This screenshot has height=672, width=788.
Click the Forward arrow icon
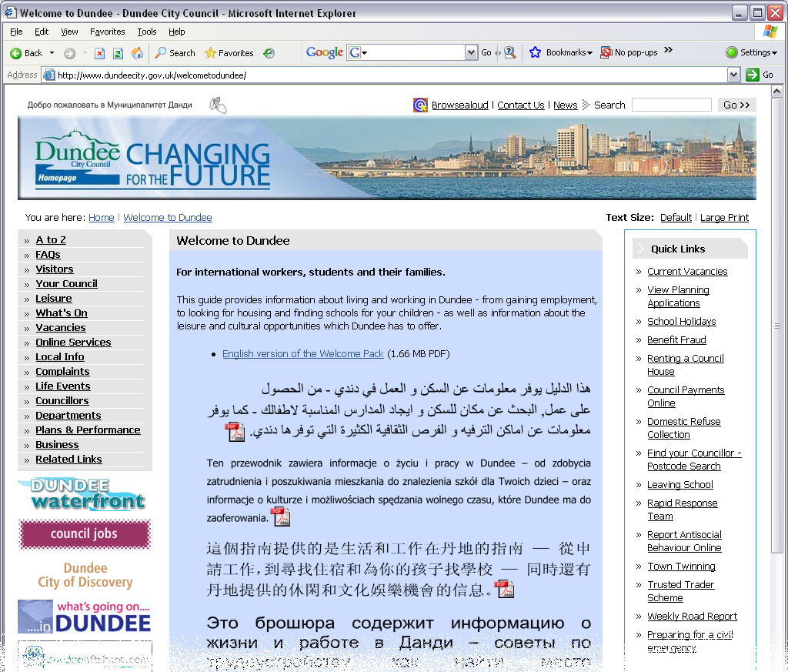pyautogui.click(x=70, y=53)
